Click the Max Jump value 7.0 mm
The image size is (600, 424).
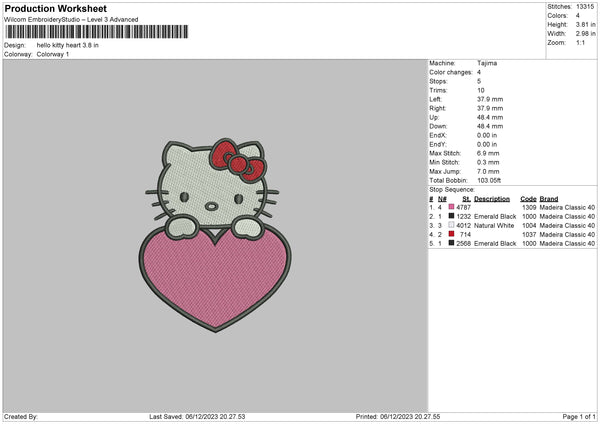[x=488, y=171]
